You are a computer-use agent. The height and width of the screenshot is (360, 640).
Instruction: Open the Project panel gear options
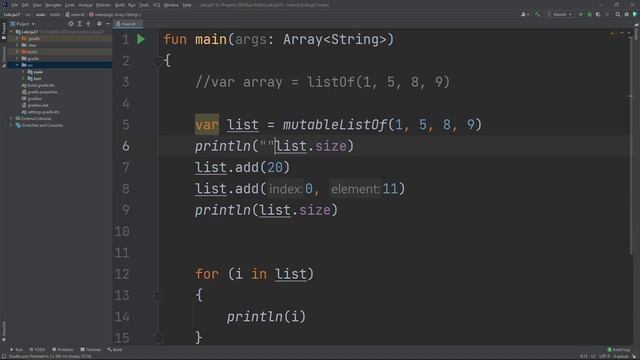(x=99, y=24)
